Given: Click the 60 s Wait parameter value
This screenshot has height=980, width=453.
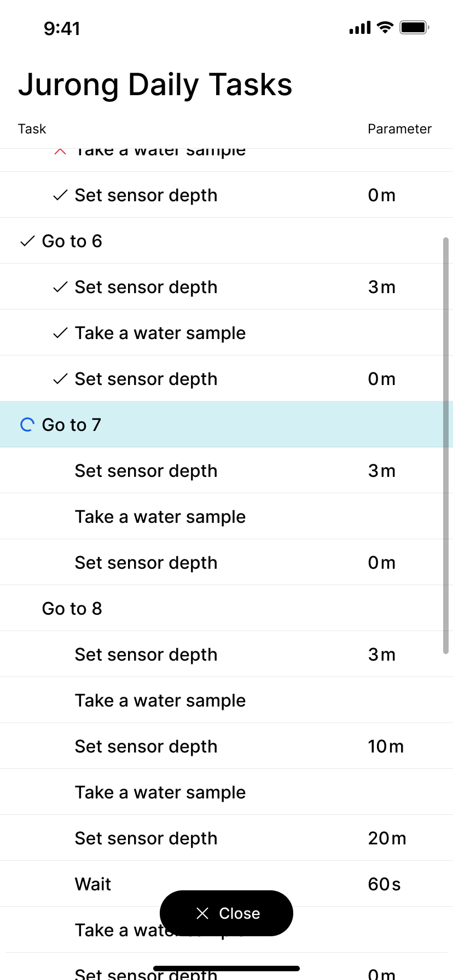Looking at the screenshot, I should pos(384,884).
